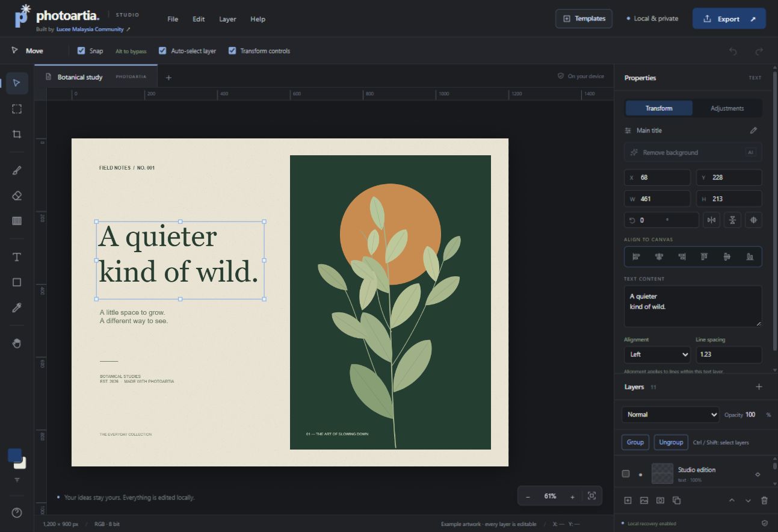778x532 pixels.
Task: Open the Templates button
Action: pos(584,19)
